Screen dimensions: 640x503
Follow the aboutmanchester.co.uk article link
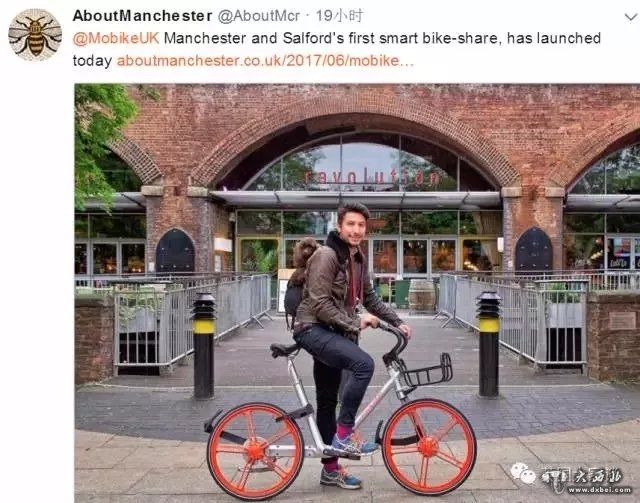pyautogui.click(x=265, y=61)
